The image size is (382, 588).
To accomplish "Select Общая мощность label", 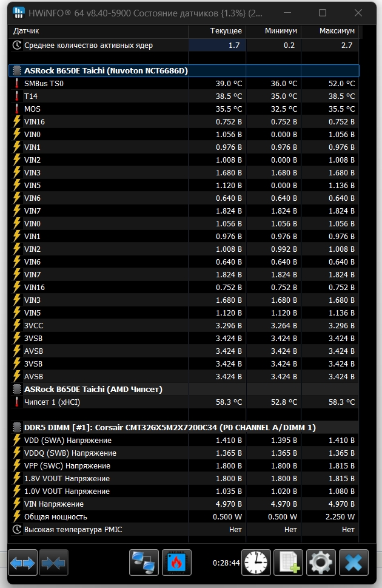I will 56,517.
